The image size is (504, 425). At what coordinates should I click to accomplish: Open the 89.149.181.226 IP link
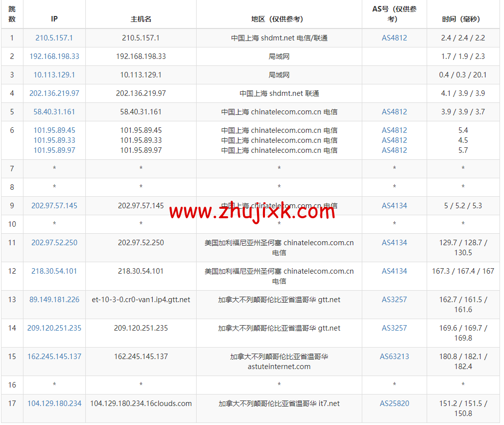(x=54, y=300)
